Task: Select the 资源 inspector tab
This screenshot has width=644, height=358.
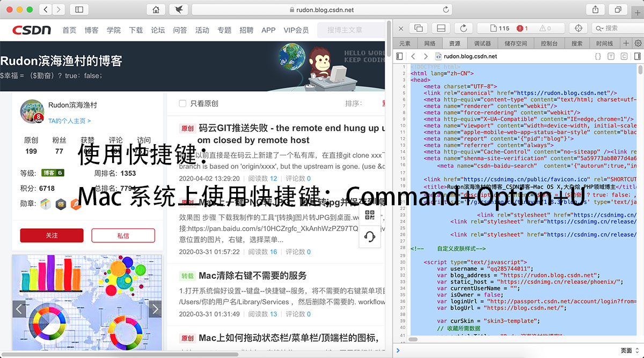Action: click(x=455, y=43)
